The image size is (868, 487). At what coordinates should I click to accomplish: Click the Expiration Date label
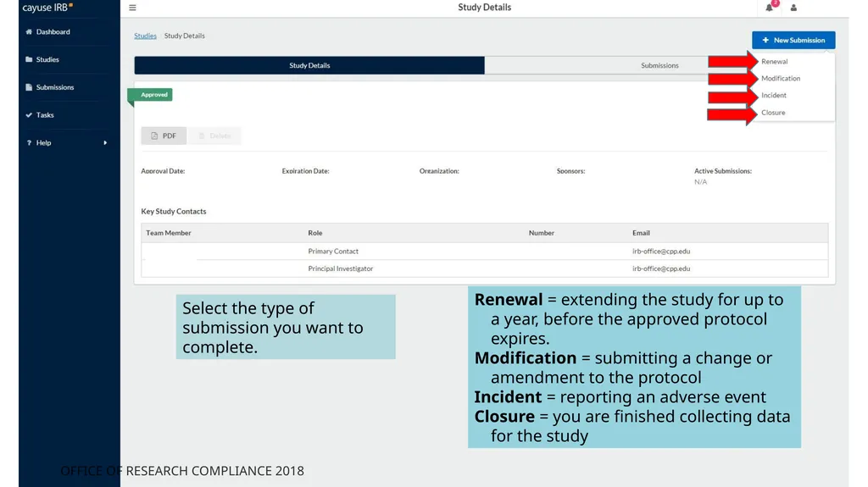305,171
